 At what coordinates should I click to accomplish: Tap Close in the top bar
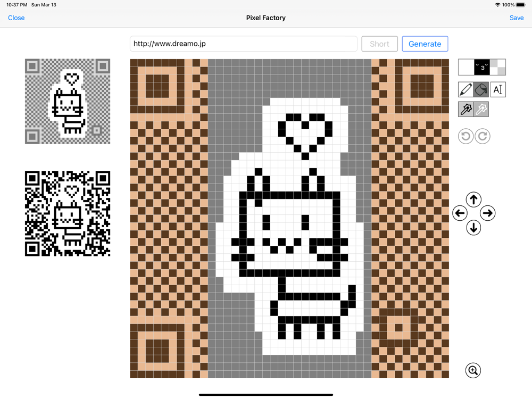point(16,18)
